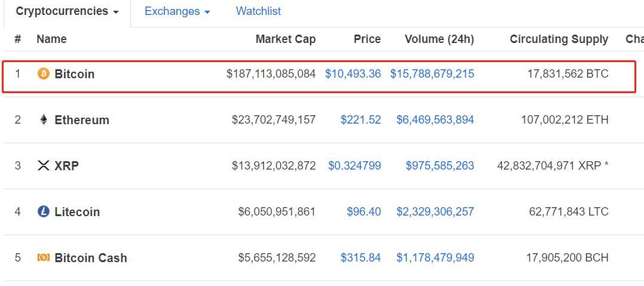Expand the Exchanges dropdown menu
Image resolution: width=644 pixels, height=286 pixels.
tap(177, 11)
